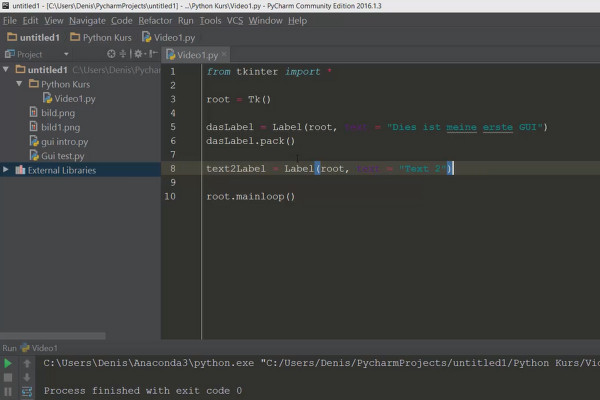
Task: Open the Project view dropdown
Action: 66,54
